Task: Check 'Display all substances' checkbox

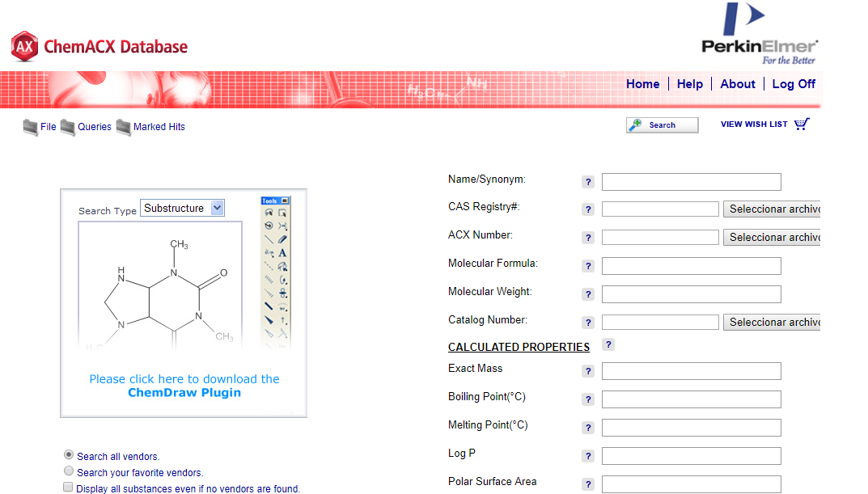Action: click(x=69, y=488)
